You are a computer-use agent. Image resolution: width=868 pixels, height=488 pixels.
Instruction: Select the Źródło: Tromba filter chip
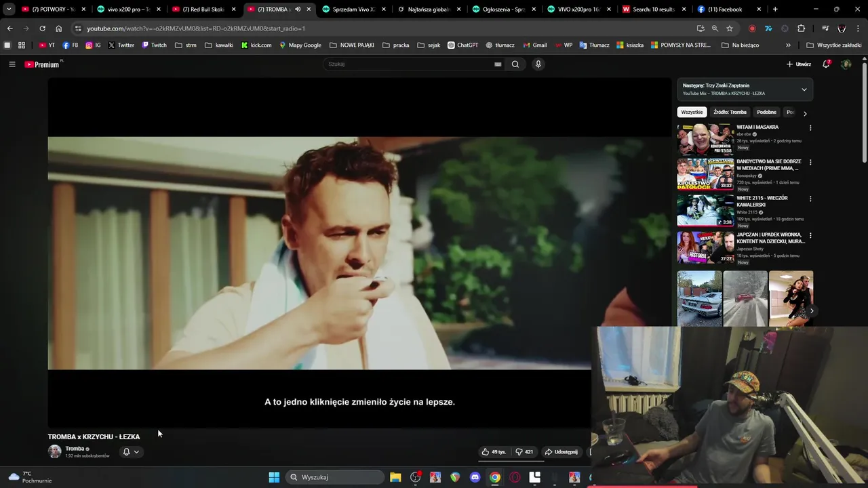point(730,113)
